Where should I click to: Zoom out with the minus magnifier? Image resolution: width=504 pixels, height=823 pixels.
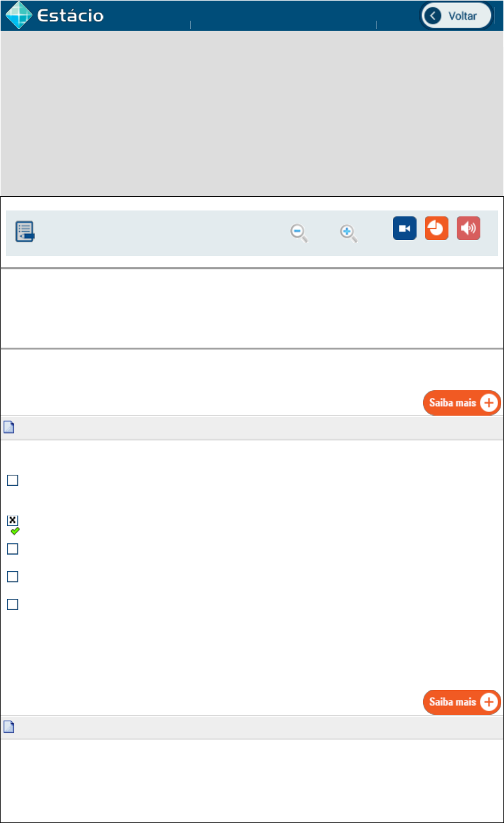pos(299,234)
